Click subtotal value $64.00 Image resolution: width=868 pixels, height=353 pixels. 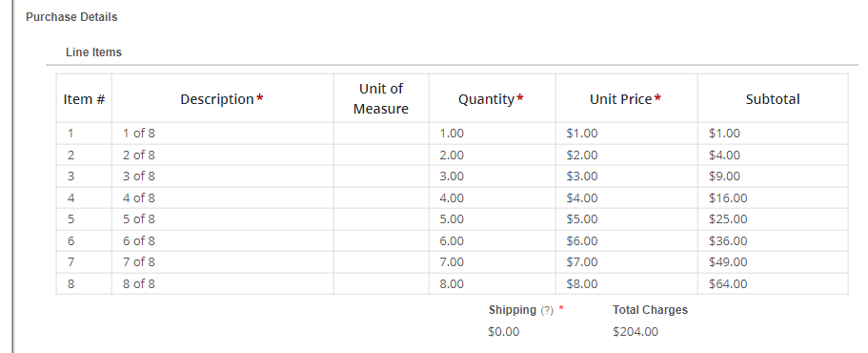(x=728, y=283)
